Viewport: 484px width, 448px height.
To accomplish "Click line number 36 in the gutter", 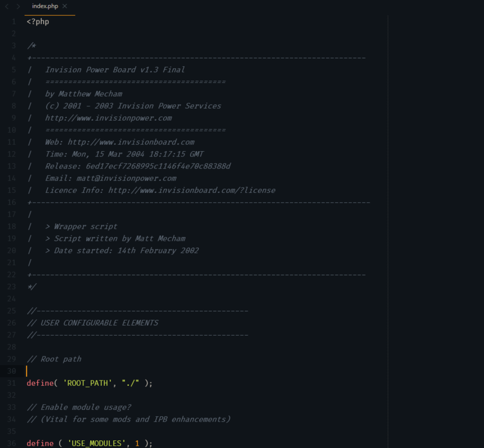I will [x=12, y=443].
